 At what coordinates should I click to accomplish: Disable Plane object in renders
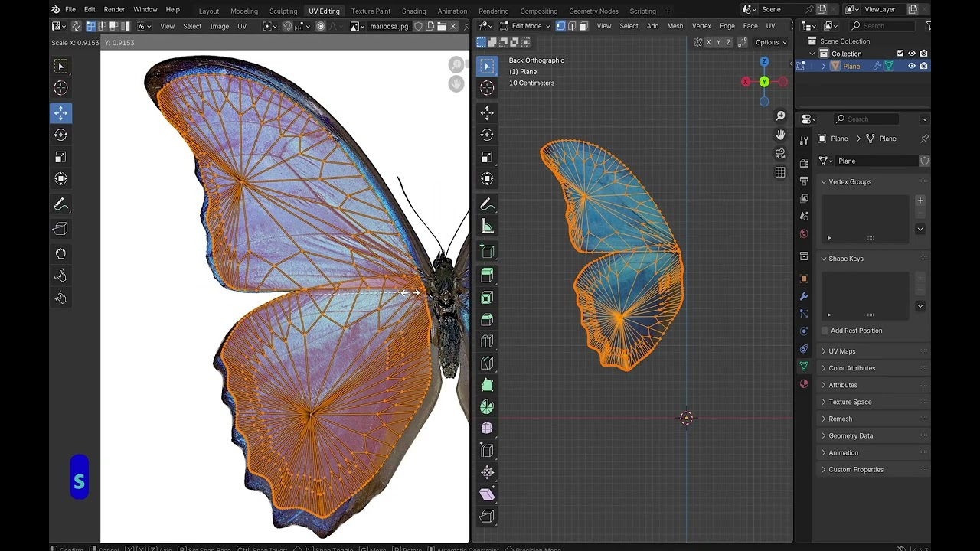[x=923, y=66]
